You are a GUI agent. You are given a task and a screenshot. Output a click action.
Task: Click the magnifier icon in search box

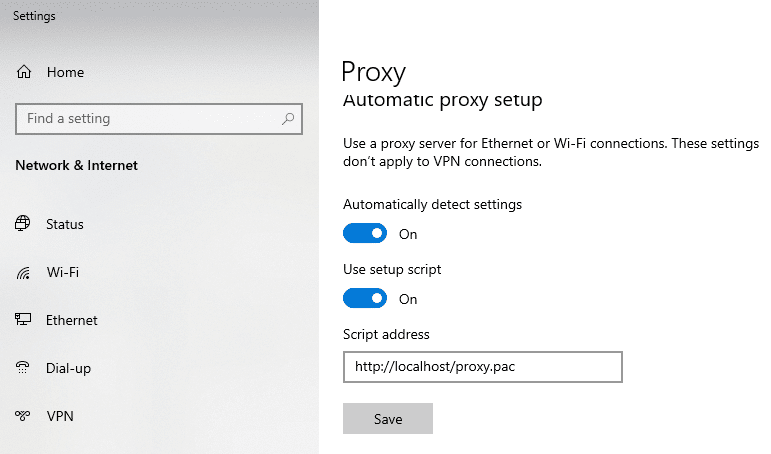coord(288,119)
